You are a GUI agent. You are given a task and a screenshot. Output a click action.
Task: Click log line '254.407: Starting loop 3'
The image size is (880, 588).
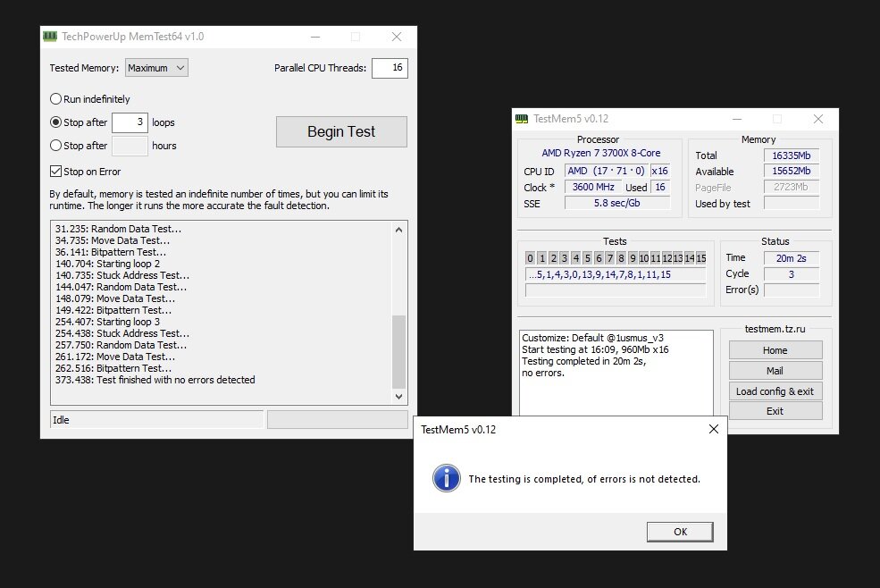tap(107, 322)
